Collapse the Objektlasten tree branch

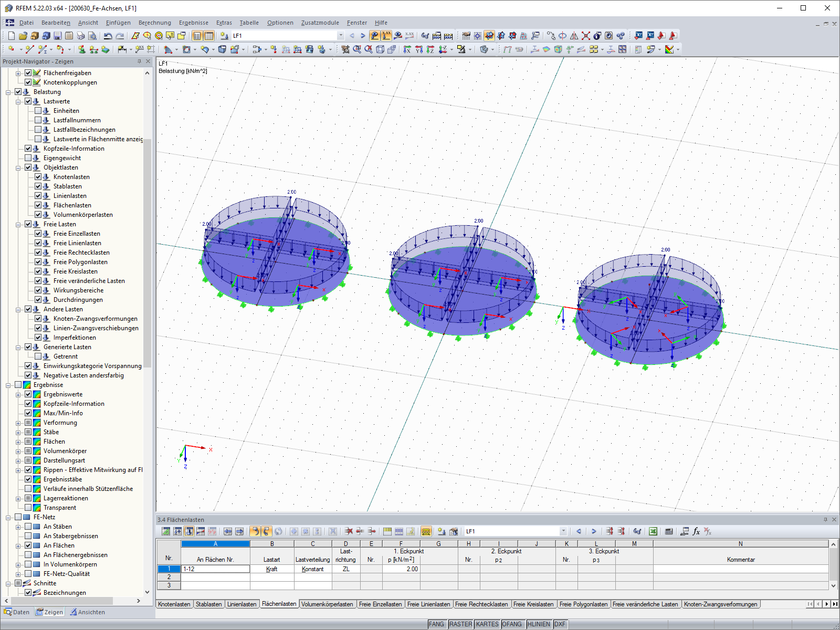17,167
